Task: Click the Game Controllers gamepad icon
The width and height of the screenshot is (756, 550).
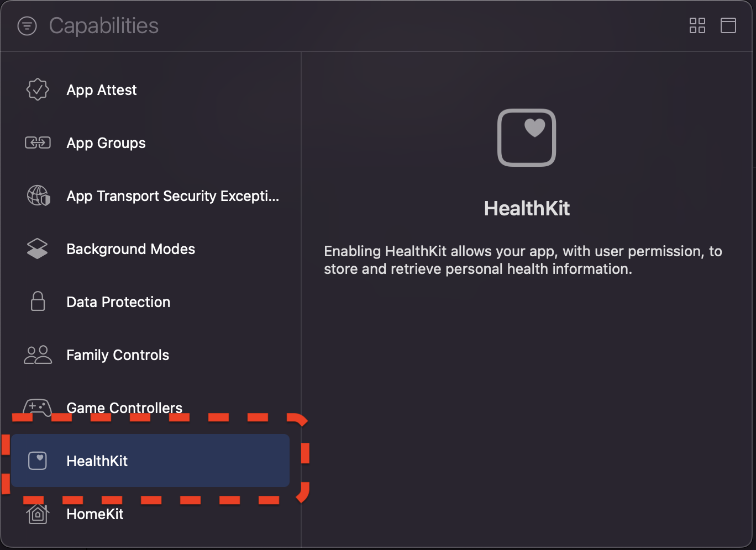Action: tap(37, 407)
